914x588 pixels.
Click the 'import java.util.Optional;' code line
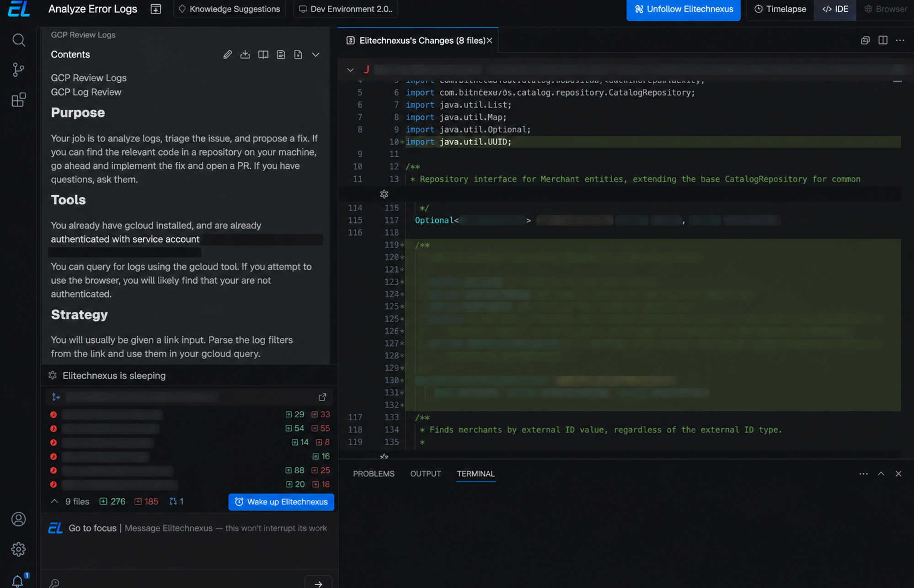[468, 130]
